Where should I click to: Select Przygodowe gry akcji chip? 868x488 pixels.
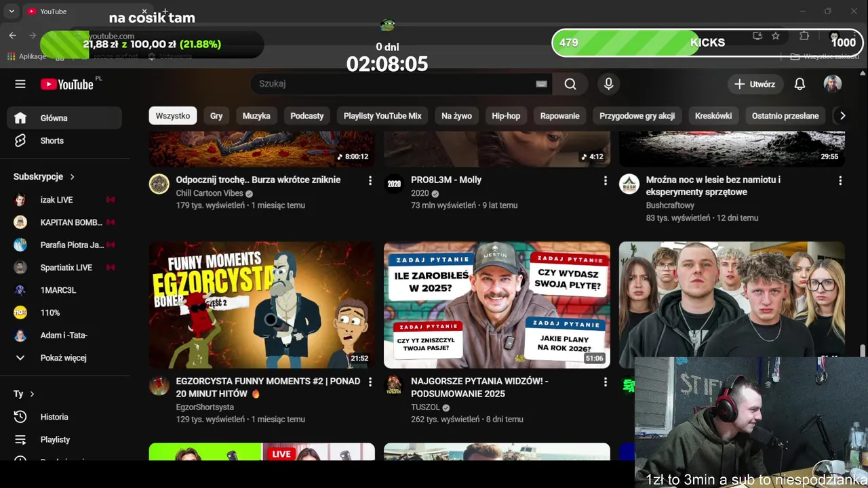[x=637, y=116]
